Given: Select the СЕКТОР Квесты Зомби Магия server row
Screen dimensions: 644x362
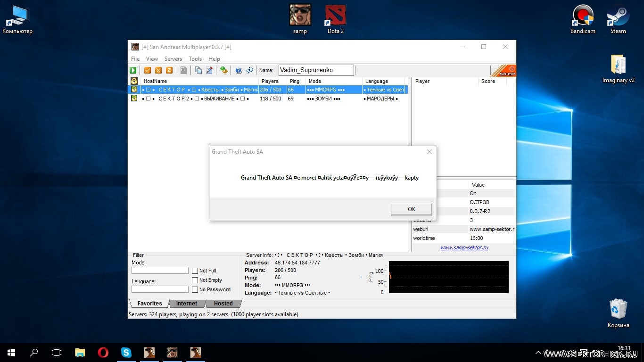Looking at the screenshot, I should pyautogui.click(x=268, y=90).
